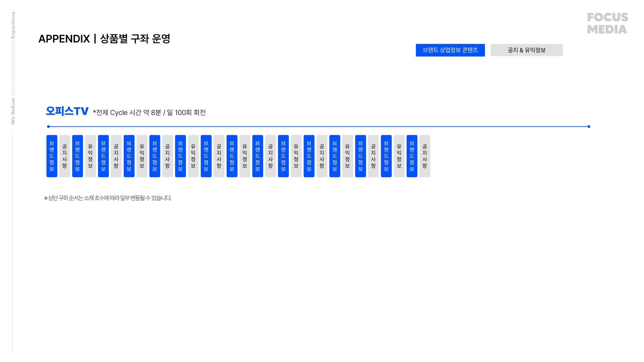Click the blue 브랜드 상업정보 콘텐츠 legend label
The image size is (644, 362).
tap(450, 50)
